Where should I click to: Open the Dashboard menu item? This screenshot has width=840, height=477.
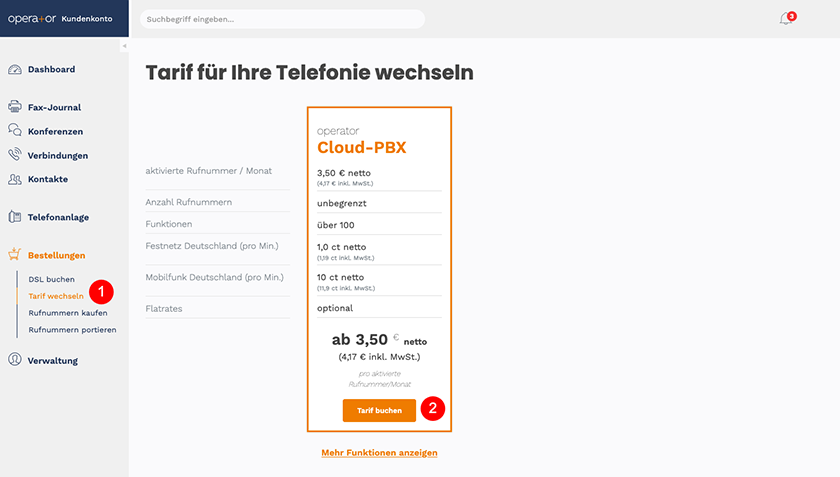51,69
